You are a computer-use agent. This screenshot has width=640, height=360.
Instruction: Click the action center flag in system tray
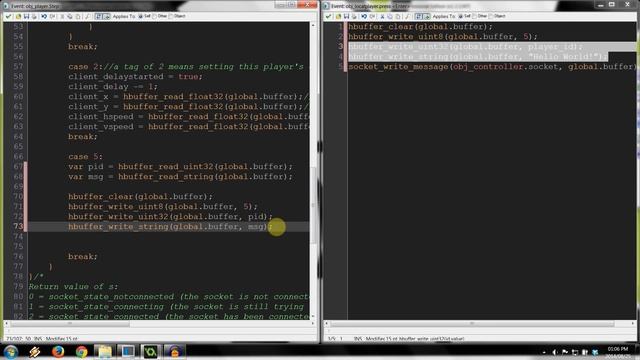(565, 352)
